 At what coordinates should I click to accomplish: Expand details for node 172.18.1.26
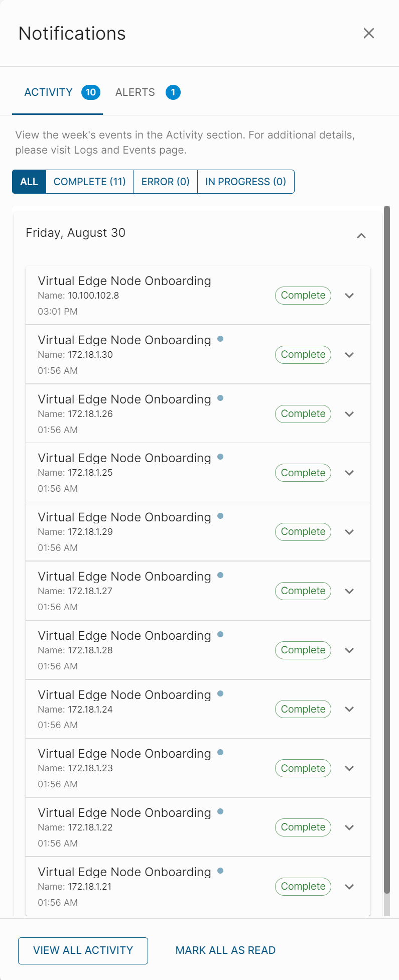click(x=350, y=414)
